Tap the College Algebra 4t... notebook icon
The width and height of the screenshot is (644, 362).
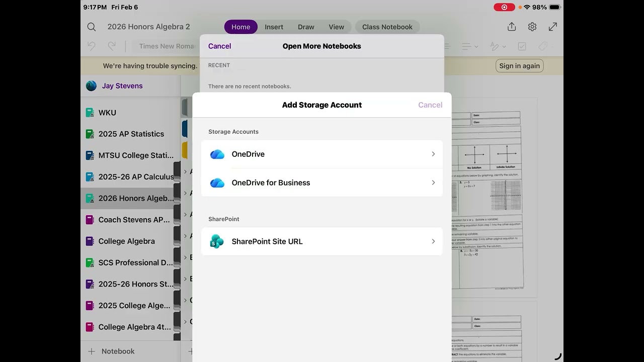[x=90, y=327]
